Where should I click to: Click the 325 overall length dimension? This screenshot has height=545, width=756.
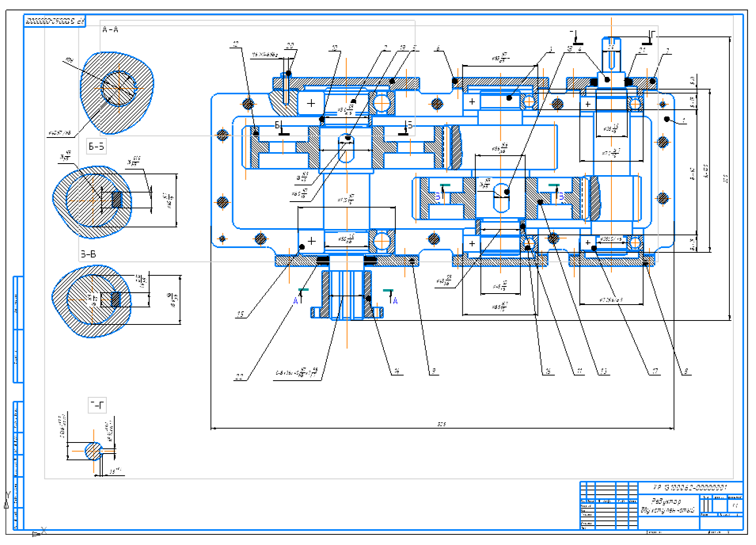tap(442, 424)
